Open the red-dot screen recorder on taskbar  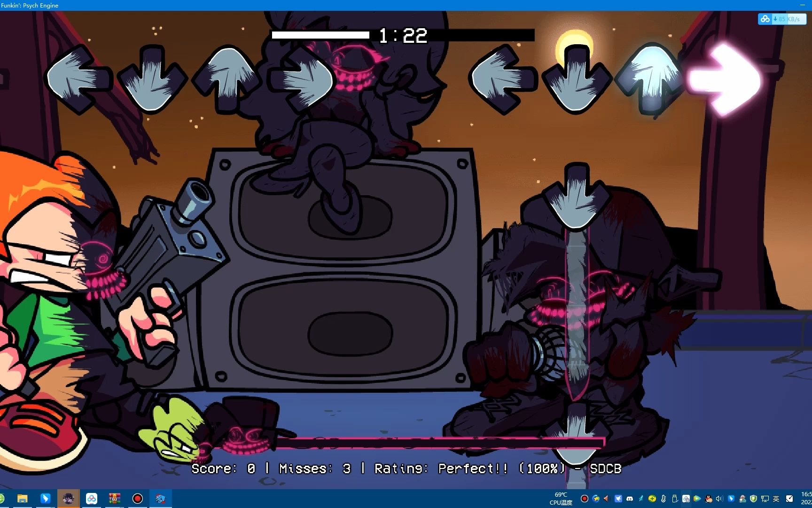(137, 499)
